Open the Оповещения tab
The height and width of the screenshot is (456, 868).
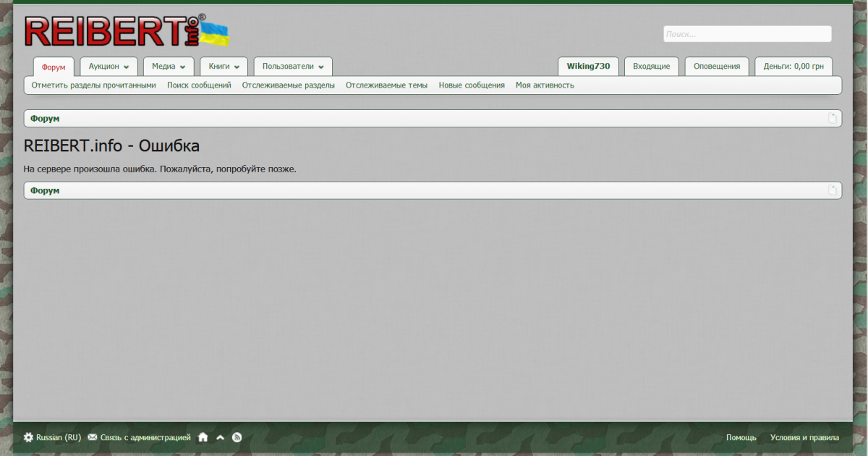pos(716,67)
